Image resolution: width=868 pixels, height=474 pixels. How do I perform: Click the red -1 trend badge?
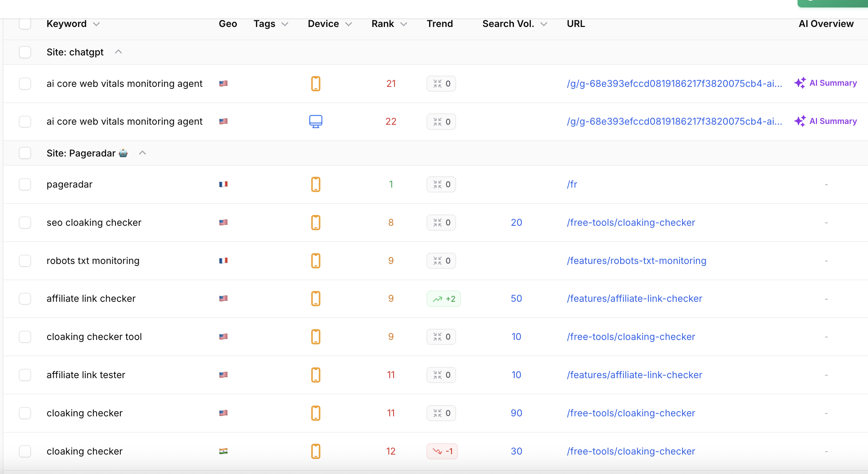(x=442, y=451)
